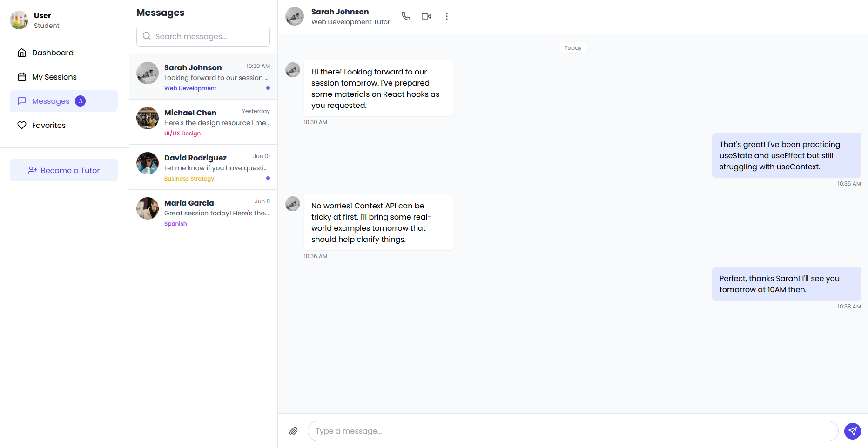Open the three-dot more options menu
The image size is (868, 448).
(447, 16)
